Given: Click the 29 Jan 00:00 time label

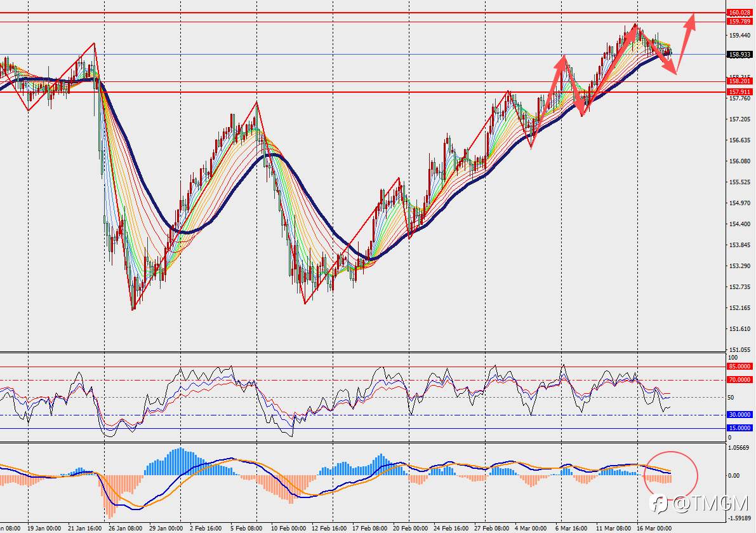Looking at the screenshot, I should pyautogui.click(x=166, y=528).
